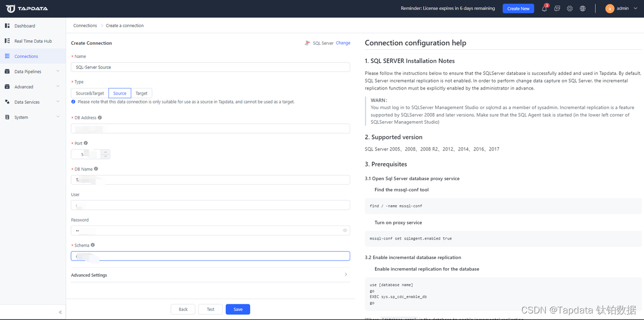644x320 pixels.
Task: Click the Password input field
Action: click(x=210, y=230)
